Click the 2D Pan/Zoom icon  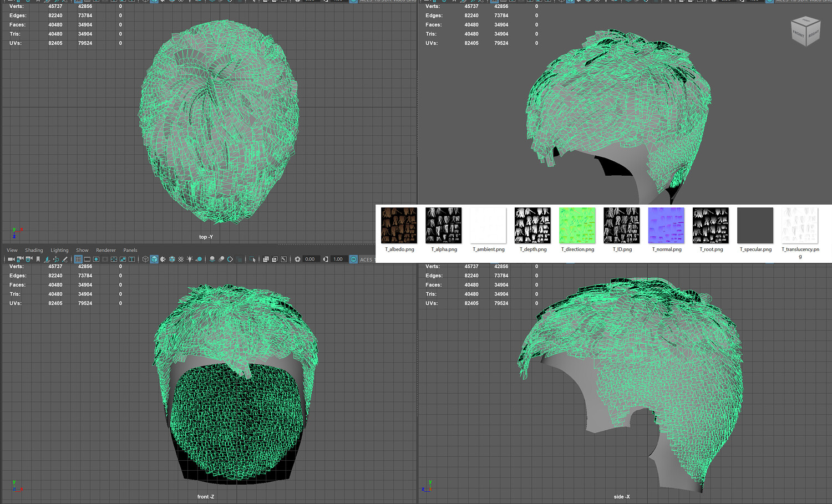(x=55, y=259)
